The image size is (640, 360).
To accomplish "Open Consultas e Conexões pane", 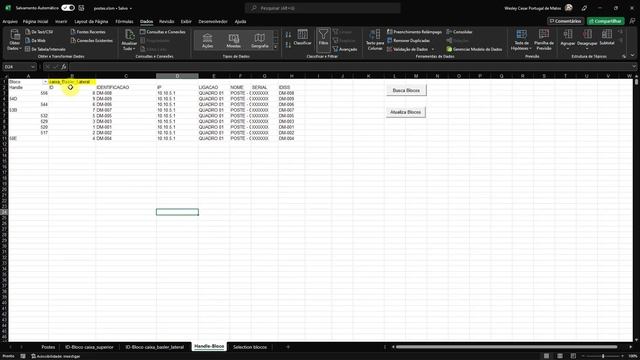I will tap(162, 32).
